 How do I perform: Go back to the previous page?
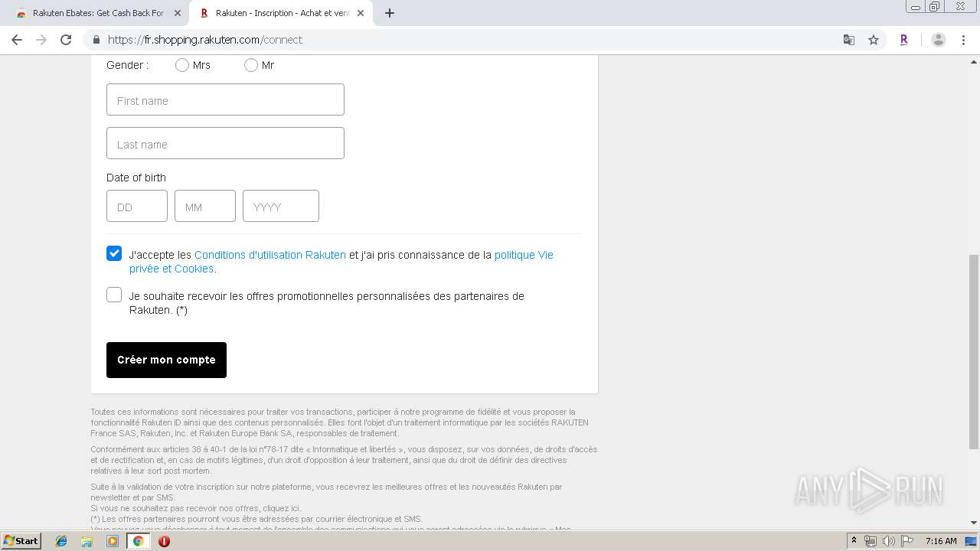coord(17,40)
